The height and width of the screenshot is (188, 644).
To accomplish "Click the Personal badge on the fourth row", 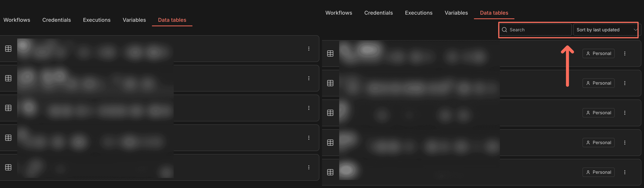I will click(x=598, y=143).
